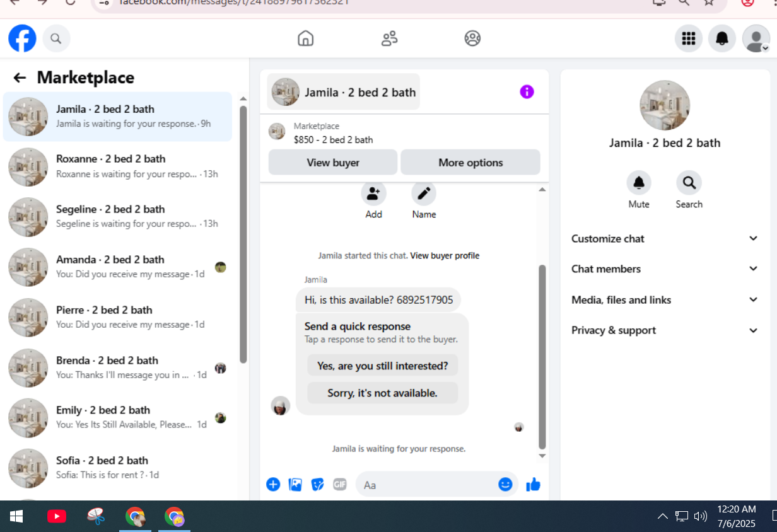The image size is (777, 532).
Task: Go to the Home feed icon
Action: pyautogui.click(x=305, y=38)
